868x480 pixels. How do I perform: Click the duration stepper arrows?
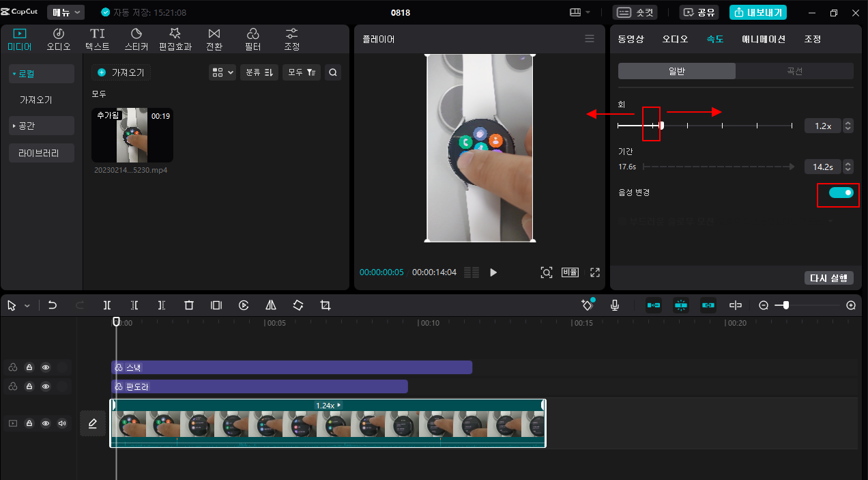click(848, 167)
